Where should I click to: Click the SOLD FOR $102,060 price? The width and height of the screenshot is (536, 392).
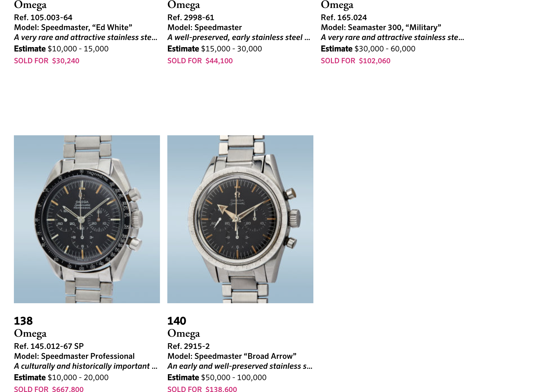tap(356, 61)
